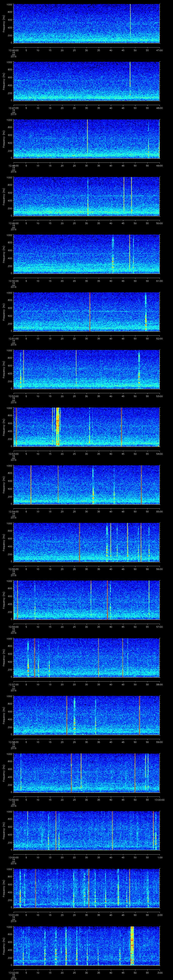Click the 54:00 end time label
This screenshot has width=173, height=980.
pyautogui.click(x=159, y=454)
